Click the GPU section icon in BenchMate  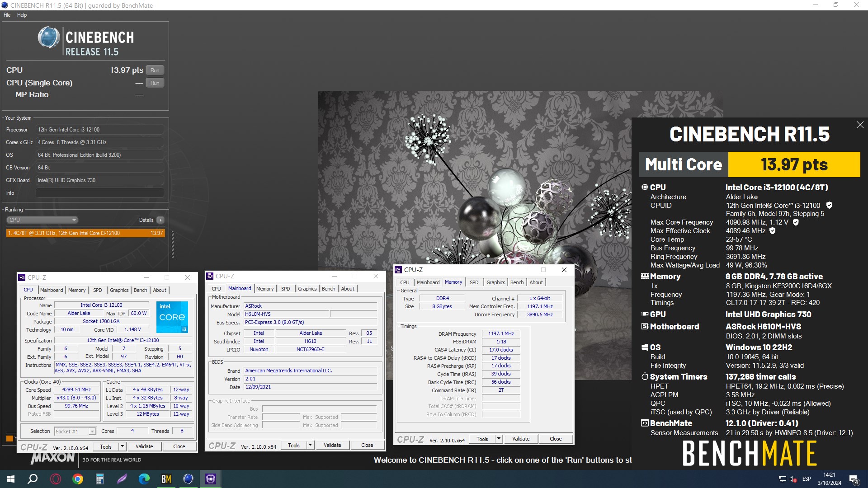coord(645,314)
